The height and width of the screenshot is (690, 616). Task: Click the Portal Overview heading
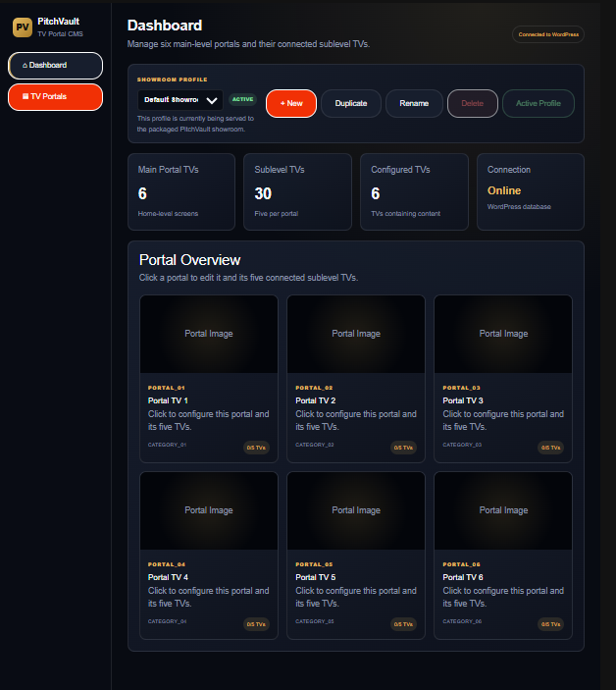tap(190, 260)
